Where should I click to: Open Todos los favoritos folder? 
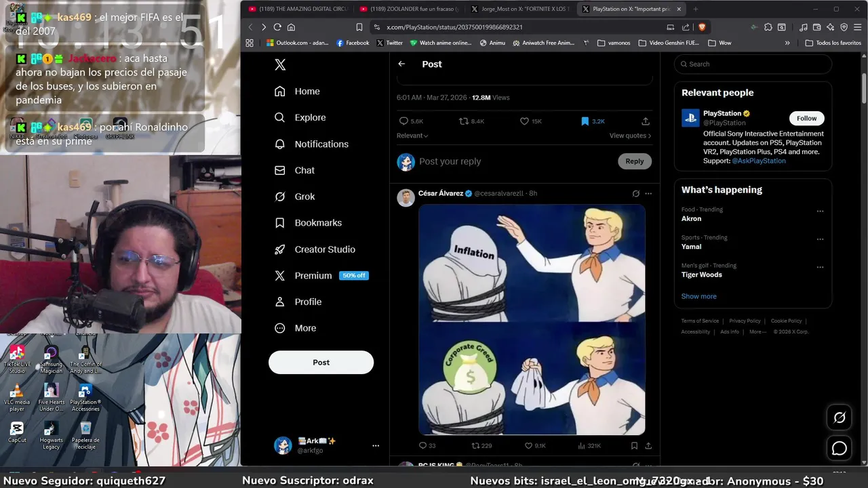[x=833, y=43]
